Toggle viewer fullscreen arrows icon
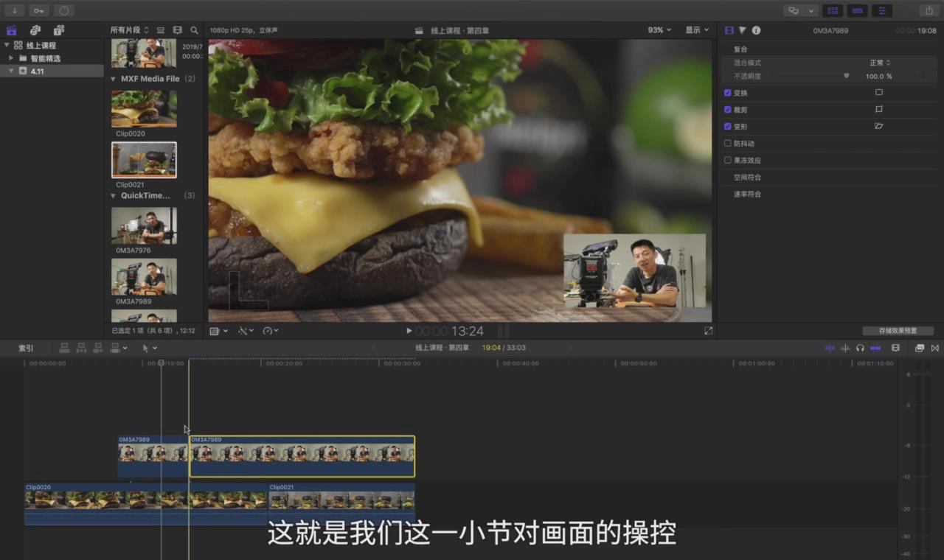This screenshot has height=560, width=944. 709,331
